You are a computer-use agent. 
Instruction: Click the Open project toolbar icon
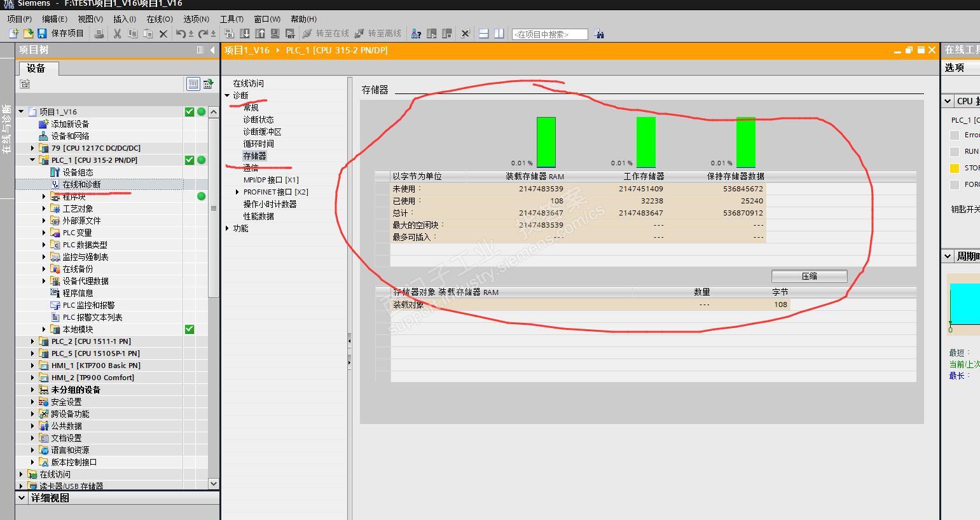pyautogui.click(x=28, y=34)
